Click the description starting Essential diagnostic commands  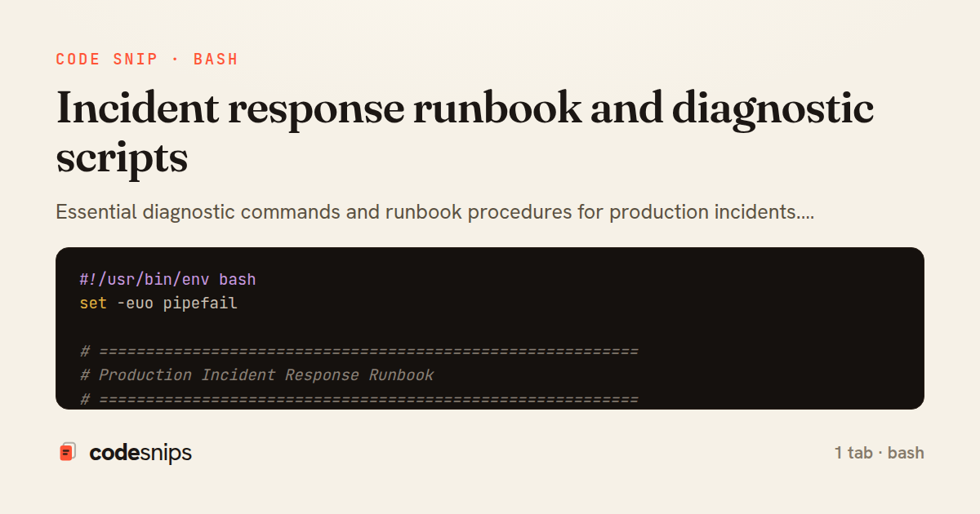click(435, 212)
